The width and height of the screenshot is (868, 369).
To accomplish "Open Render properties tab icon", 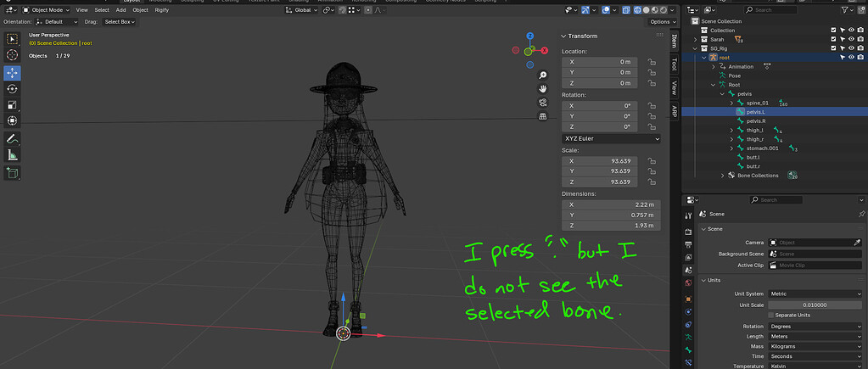I will pyautogui.click(x=688, y=232).
